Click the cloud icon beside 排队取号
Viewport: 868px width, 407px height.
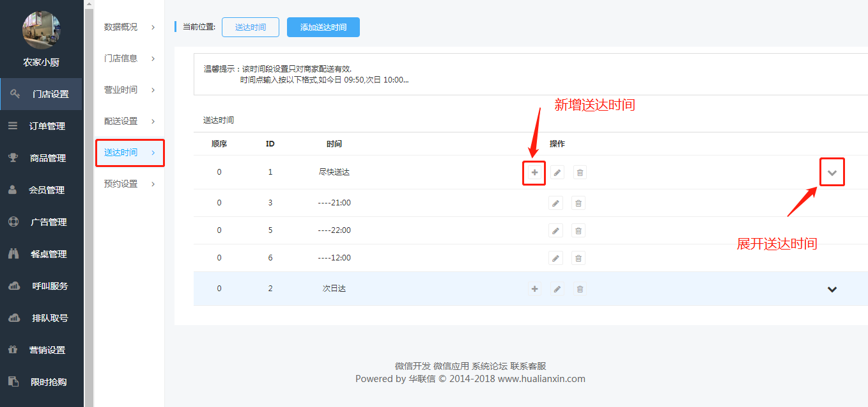click(13, 318)
